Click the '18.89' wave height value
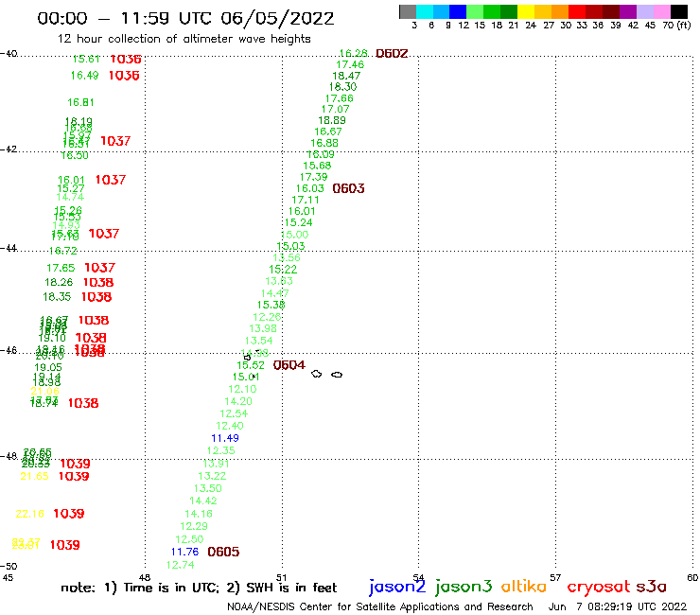This screenshot has height=615, width=700. [332, 120]
